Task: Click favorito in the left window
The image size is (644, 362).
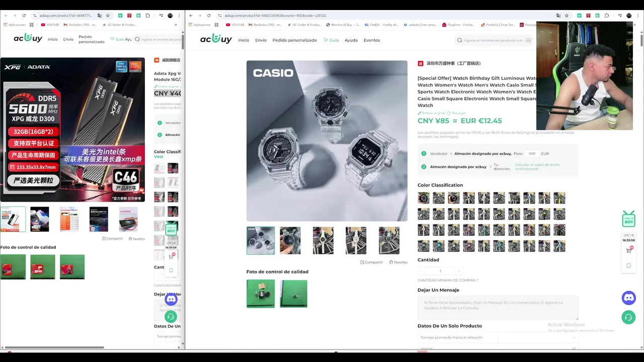Action: click(136, 239)
